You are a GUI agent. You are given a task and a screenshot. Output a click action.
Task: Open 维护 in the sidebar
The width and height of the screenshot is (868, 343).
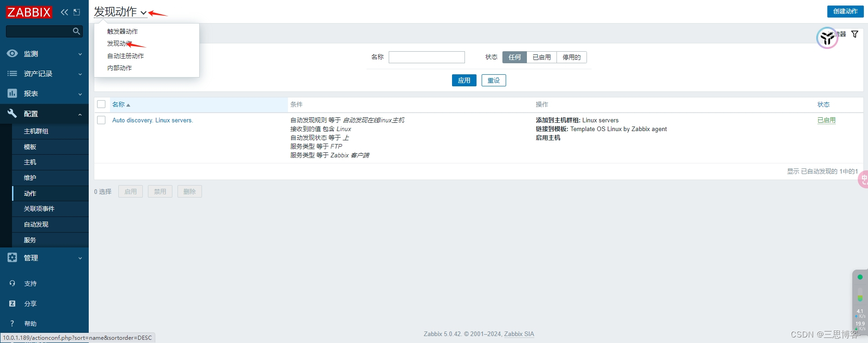(50, 178)
